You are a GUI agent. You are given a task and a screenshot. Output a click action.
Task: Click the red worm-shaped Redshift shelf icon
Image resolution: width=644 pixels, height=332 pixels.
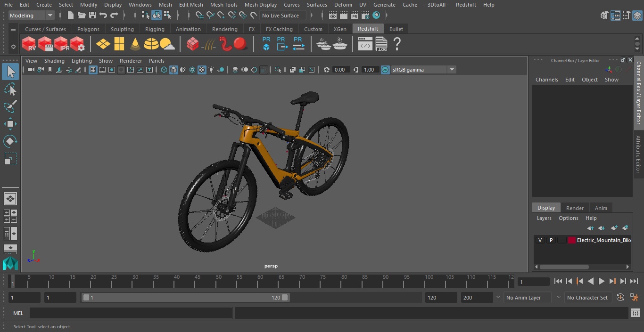click(x=225, y=44)
